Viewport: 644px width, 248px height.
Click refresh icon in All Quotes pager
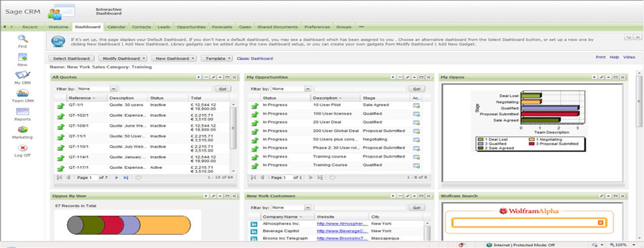138,178
